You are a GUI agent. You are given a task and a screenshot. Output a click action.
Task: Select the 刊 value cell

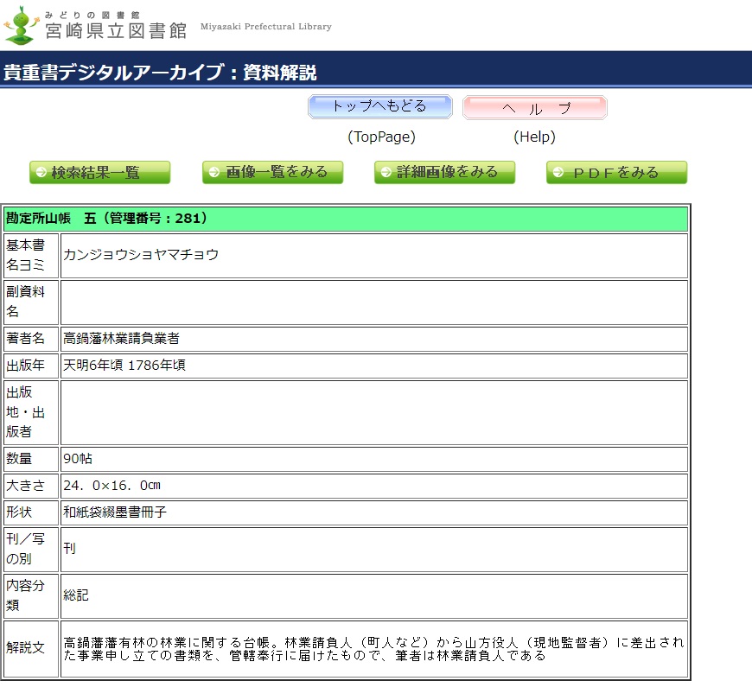[x=374, y=550]
